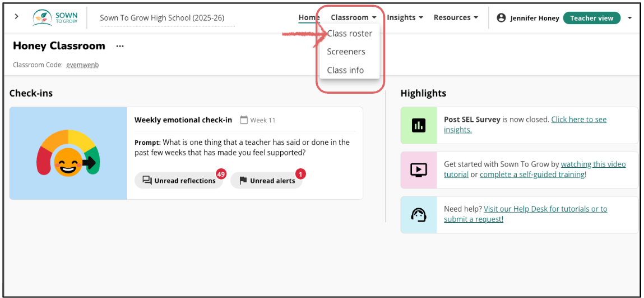This screenshot has width=644, height=298.
Task: Choose Class info in the menu
Action: point(345,70)
